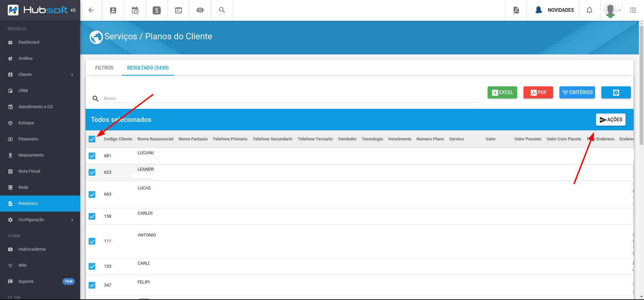Open the Estoque module
The width and height of the screenshot is (644, 300).
[40, 123]
